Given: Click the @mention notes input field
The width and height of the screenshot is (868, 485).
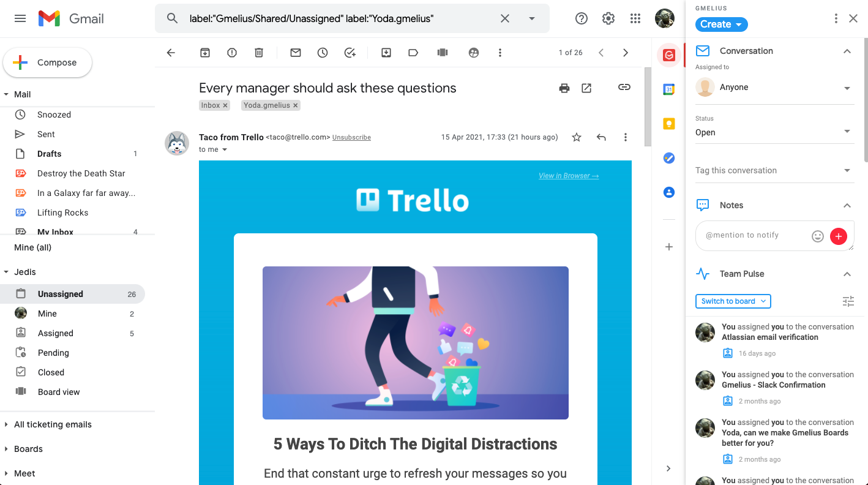Looking at the screenshot, I should (x=753, y=235).
